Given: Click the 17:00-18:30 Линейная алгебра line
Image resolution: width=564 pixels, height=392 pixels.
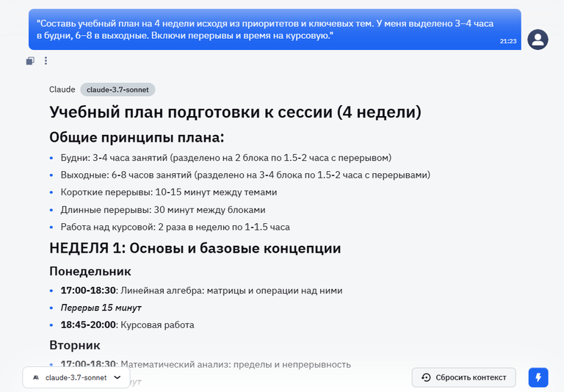Looking at the screenshot, I should [x=201, y=290].
